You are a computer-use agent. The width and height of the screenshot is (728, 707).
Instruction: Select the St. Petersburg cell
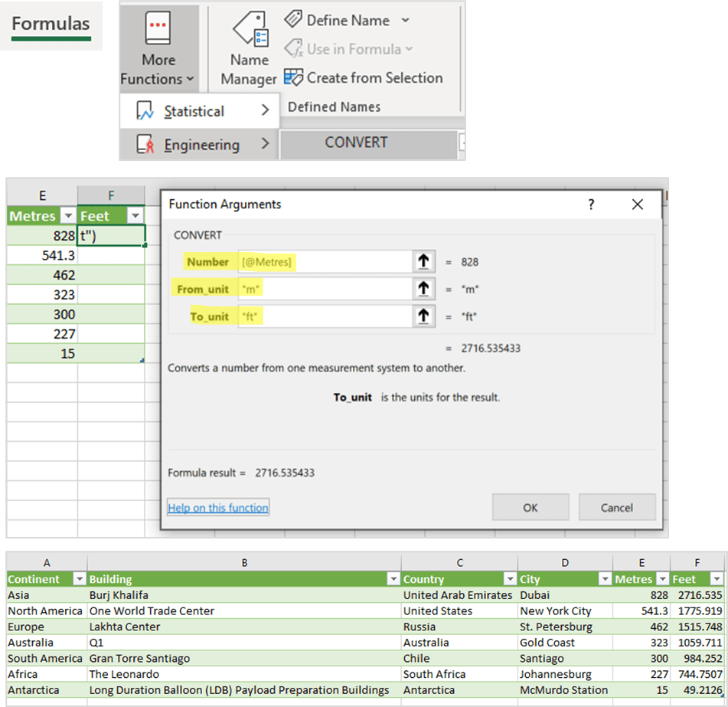pyautogui.click(x=565, y=627)
